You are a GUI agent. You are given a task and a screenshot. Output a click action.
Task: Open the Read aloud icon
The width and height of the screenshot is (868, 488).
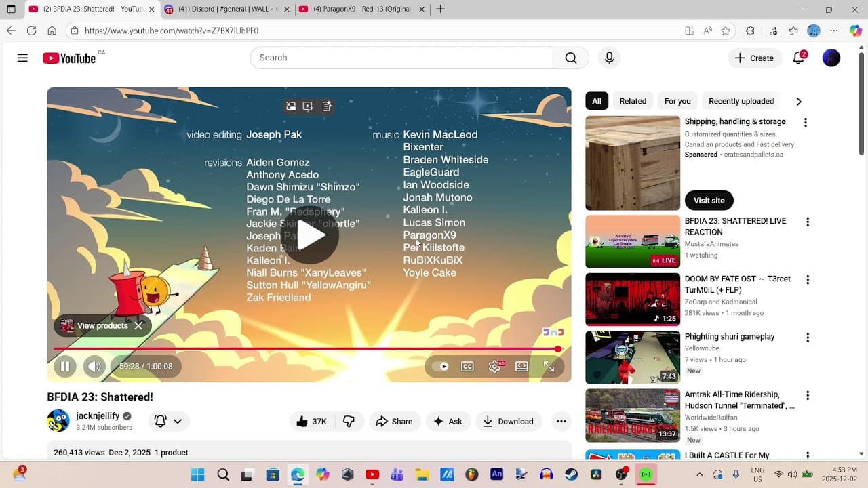(x=707, y=30)
